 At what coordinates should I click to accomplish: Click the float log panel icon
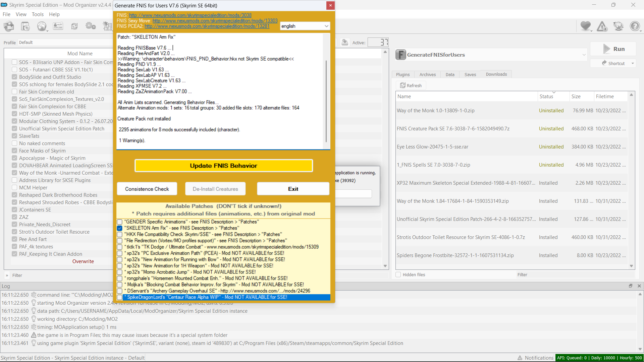pos(631,286)
